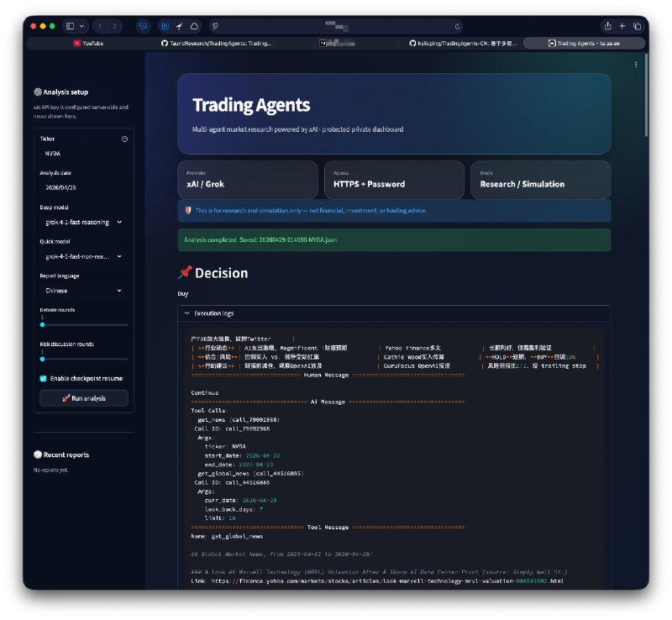Collapse the Execution logs section
Viewport: 672px width, 620px height.
(x=186, y=313)
